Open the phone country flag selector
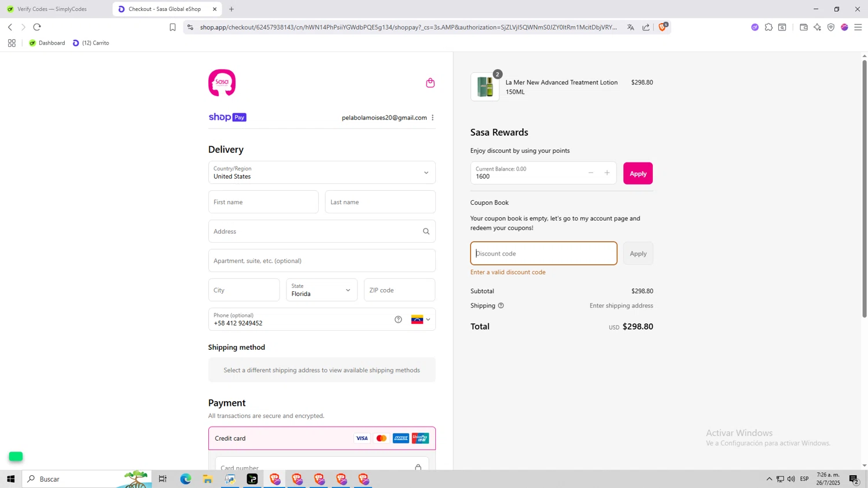Screen dimensions: 868x488 tap(421, 319)
